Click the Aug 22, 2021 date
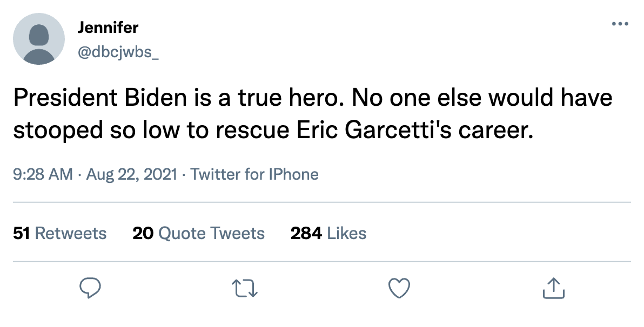Image resolution: width=644 pixels, height=327 pixels. [x=131, y=174]
